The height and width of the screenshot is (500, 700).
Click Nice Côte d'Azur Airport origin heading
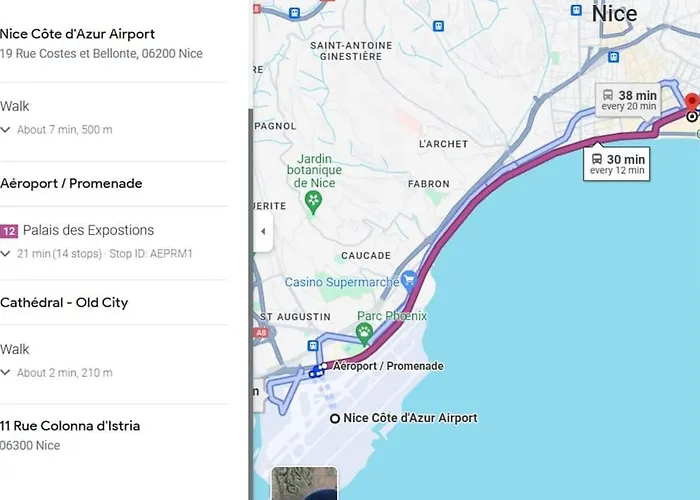tap(77, 34)
